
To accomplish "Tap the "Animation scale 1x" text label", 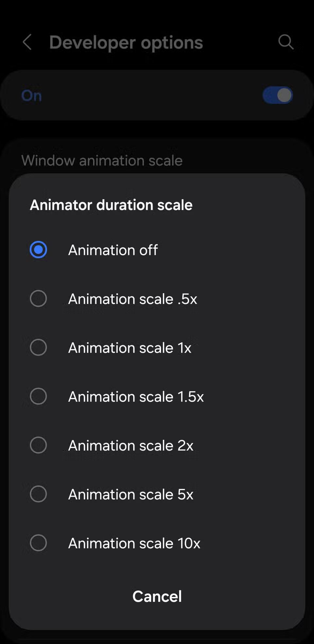I will 130,348.
